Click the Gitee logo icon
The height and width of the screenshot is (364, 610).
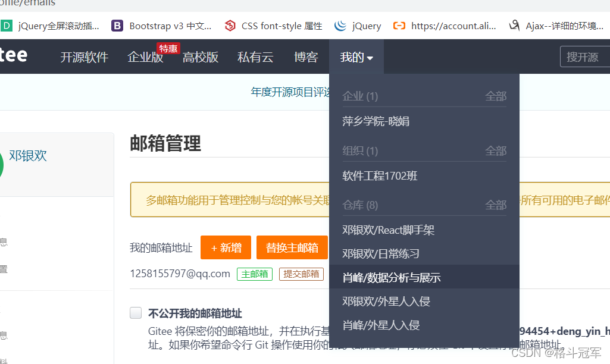click(x=14, y=55)
